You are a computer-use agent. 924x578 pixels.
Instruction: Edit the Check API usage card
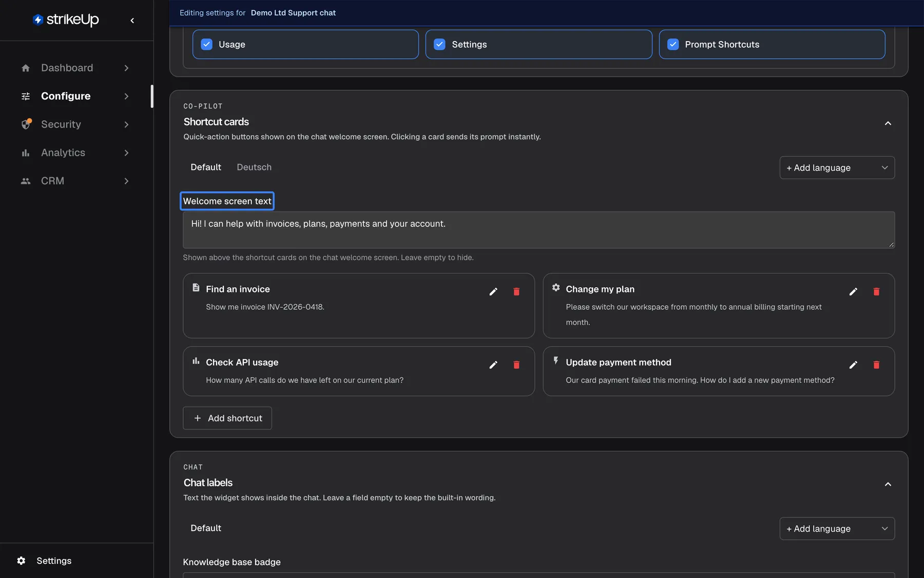(493, 365)
